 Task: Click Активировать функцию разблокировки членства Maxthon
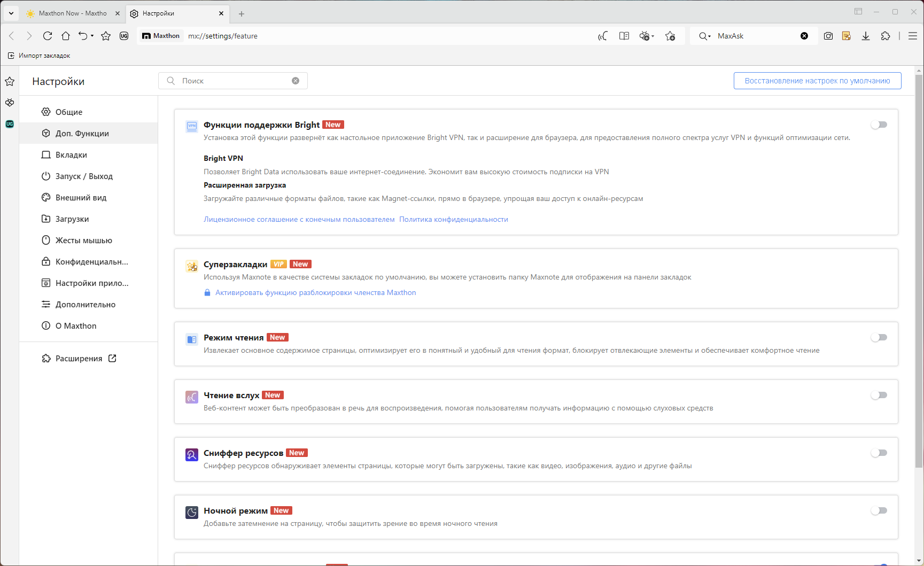pos(315,292)
